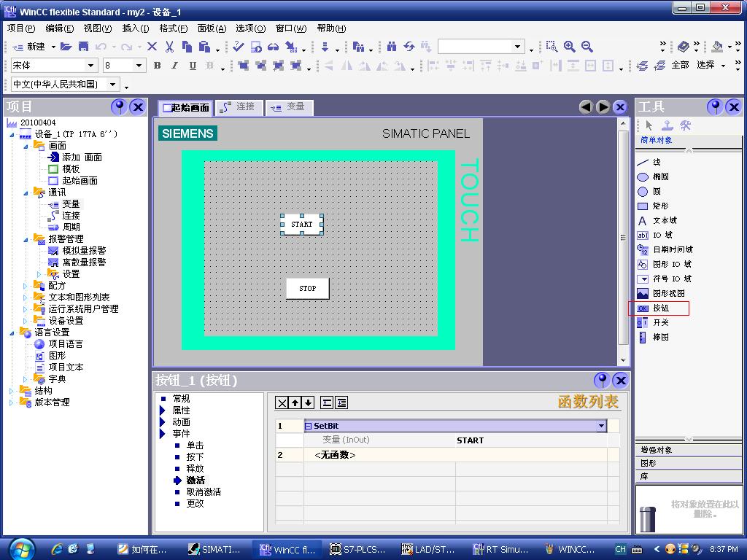747x560 pixels.
Task: Select the 开关 switch object tool
Action: [659, 323]
